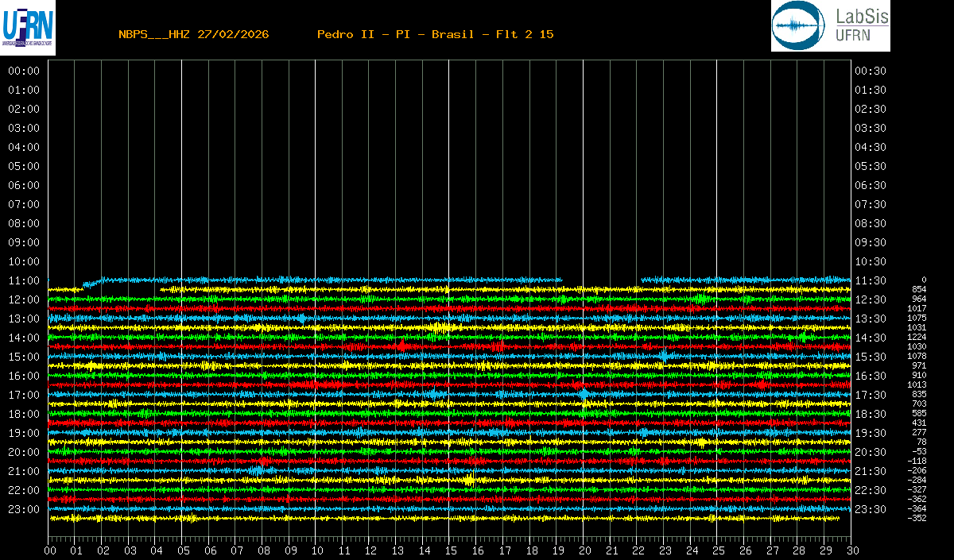This screenshot has width=954, height=560.
Task: Click the amplitude value 1224 on right
Action: click(917, 337)
